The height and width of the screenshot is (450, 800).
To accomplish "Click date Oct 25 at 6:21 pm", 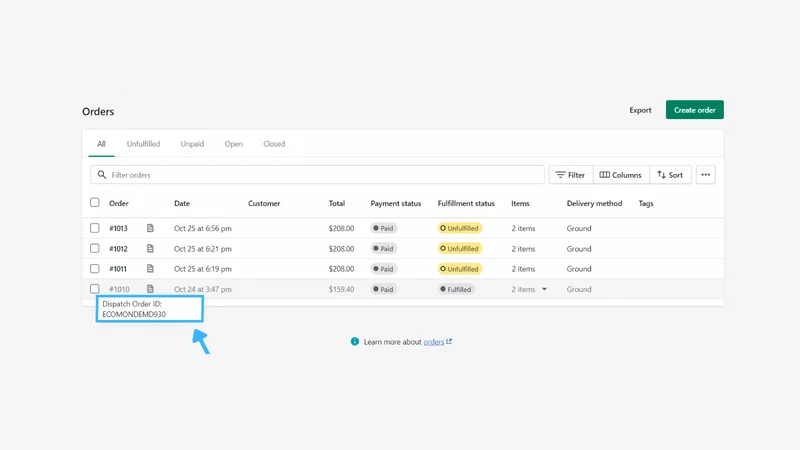I will pos(203,248).
